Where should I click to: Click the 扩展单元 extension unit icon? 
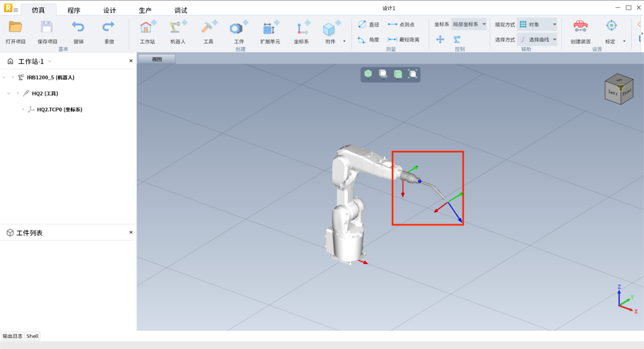coord(270,28)
